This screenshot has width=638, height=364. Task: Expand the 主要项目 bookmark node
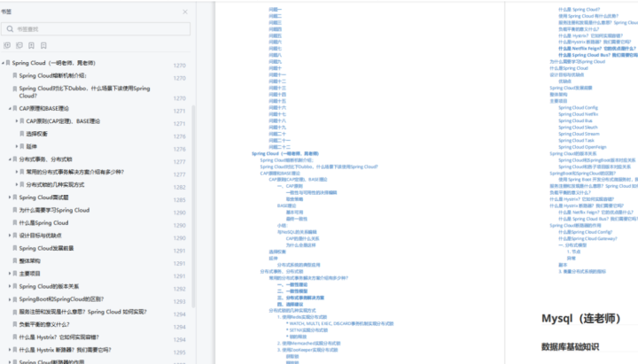[x=10, y=274]
